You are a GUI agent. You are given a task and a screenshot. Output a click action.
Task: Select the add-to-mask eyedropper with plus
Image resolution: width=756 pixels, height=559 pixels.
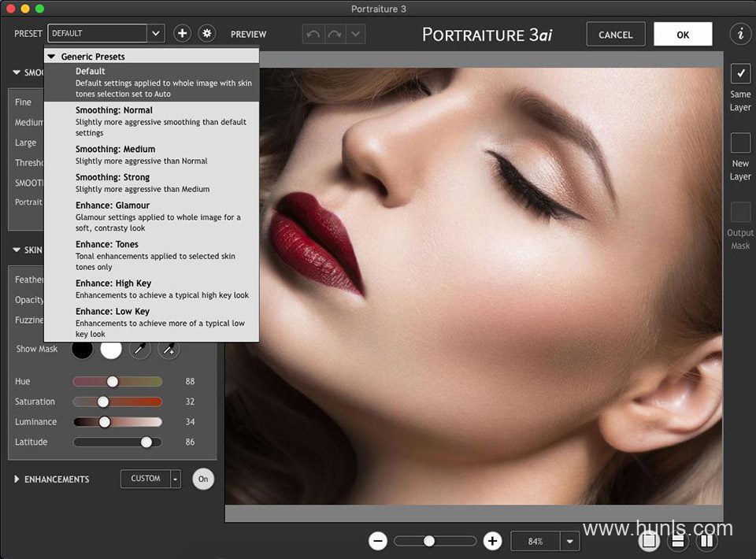coord(169,349)
